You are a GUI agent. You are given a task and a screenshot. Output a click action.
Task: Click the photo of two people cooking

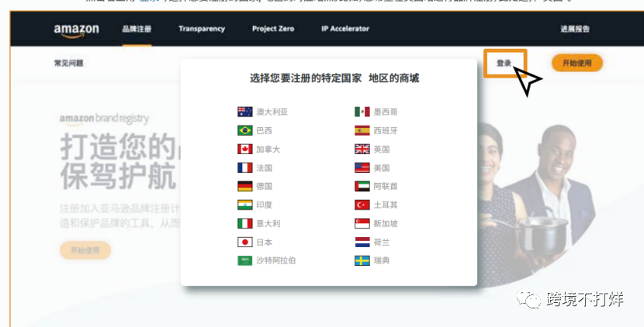click(x=538, y=205)
